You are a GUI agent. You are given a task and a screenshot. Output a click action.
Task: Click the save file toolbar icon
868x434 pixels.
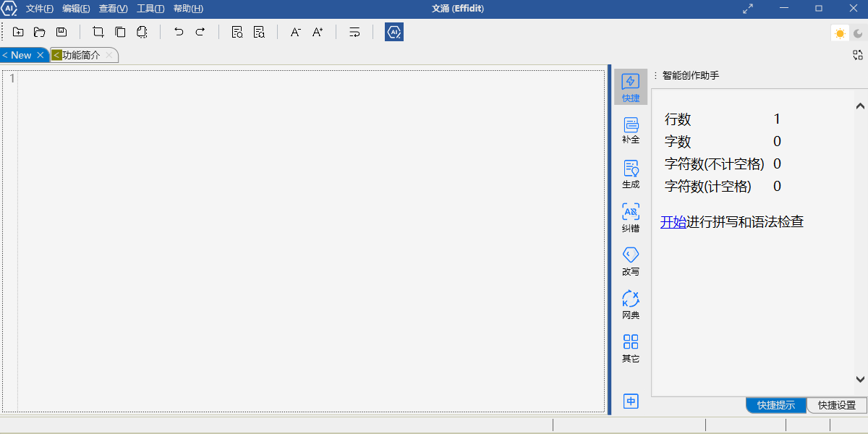(x=61, y=32)
